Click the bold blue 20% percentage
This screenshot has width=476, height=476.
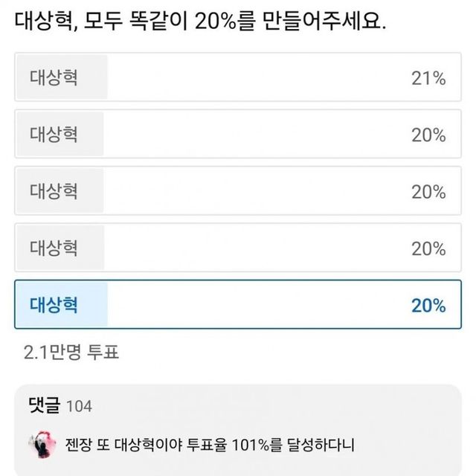pos(428,306)
